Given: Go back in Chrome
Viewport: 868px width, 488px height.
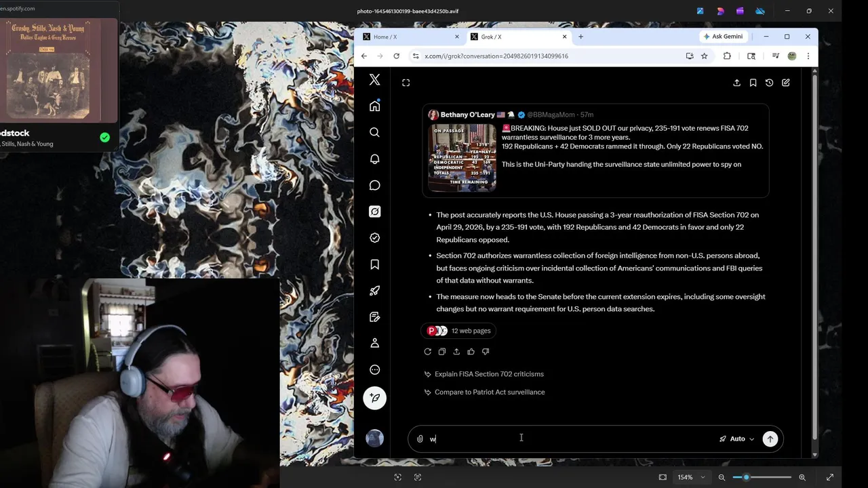Looking at the screenshot, I should pyautogui.click(x=364, y=56).
